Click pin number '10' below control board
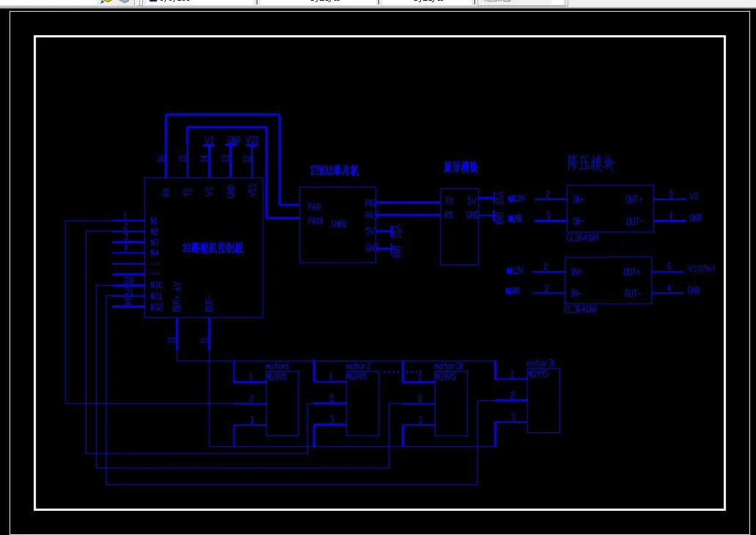Viewport: 756px width, 535px height. pos(172,340)
